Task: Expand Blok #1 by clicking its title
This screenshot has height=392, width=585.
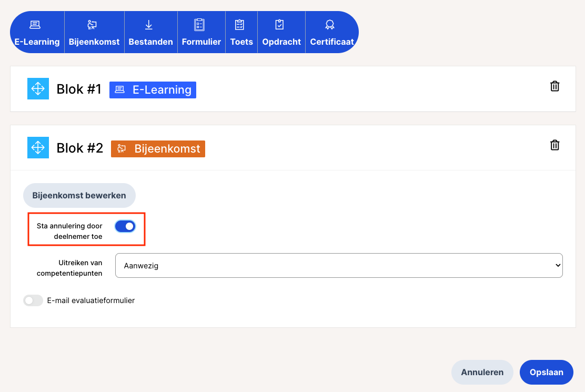Action: point(79,89)
